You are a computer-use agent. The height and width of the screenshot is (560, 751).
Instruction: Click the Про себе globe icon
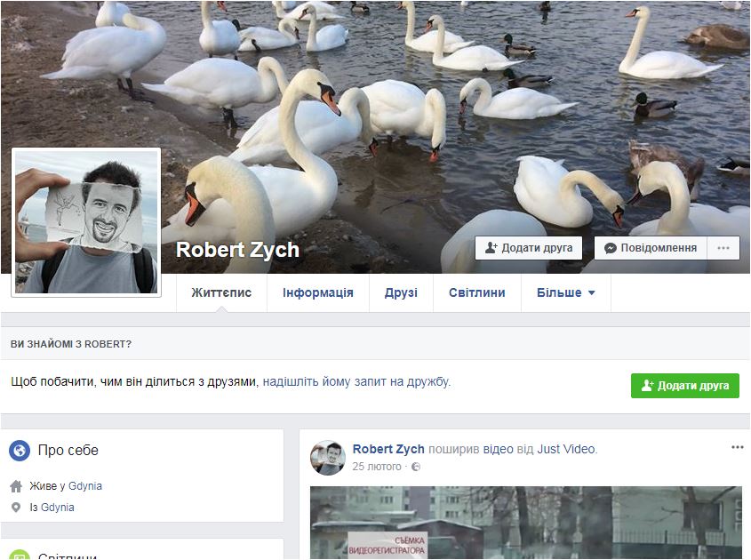tap(20, 451)
